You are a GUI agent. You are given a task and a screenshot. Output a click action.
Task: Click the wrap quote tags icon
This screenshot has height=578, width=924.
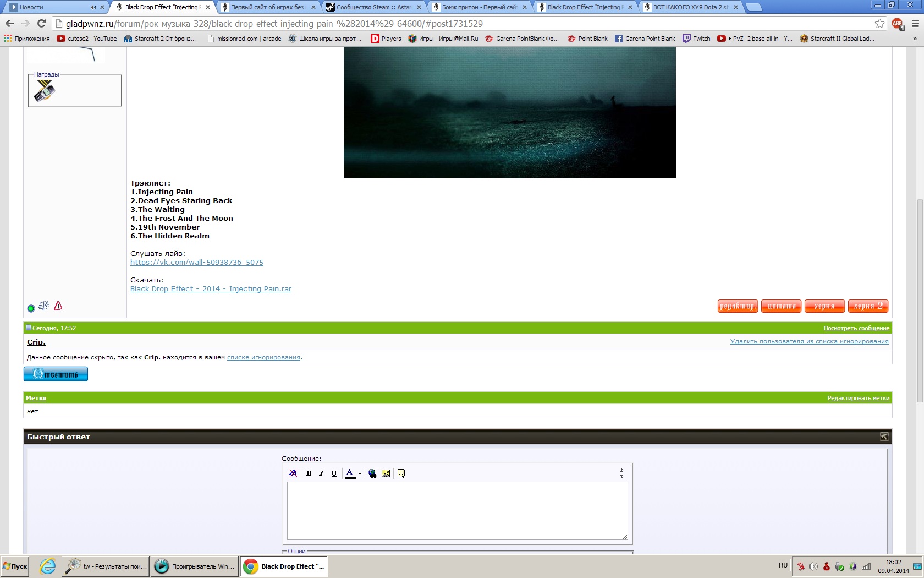pos(402,473)
